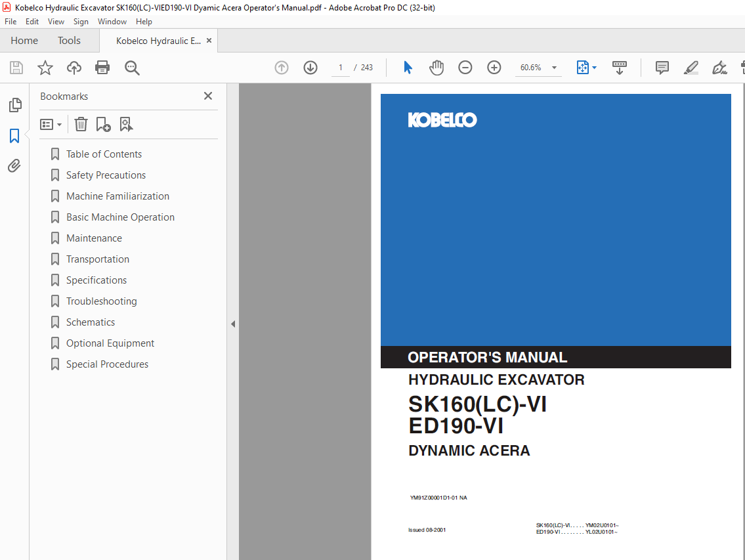Open Troubleshooting bookmark

pyautogui.click(x=101, y=301)
